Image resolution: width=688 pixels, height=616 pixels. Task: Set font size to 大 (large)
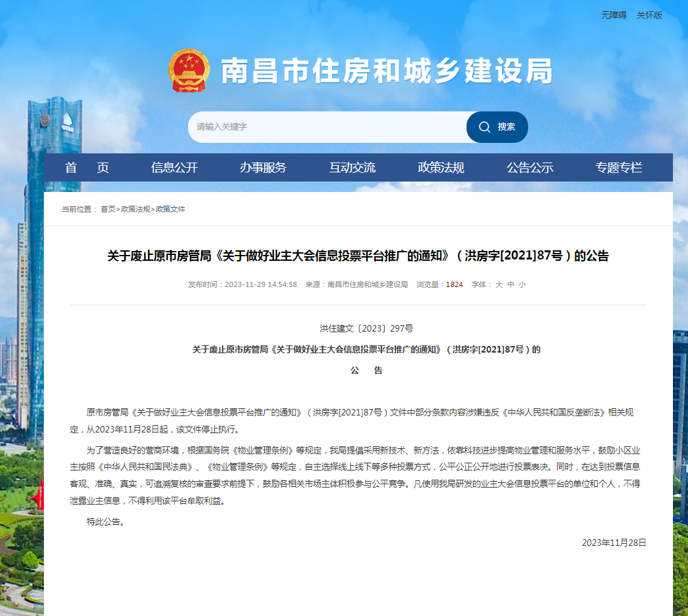(499, 284)
